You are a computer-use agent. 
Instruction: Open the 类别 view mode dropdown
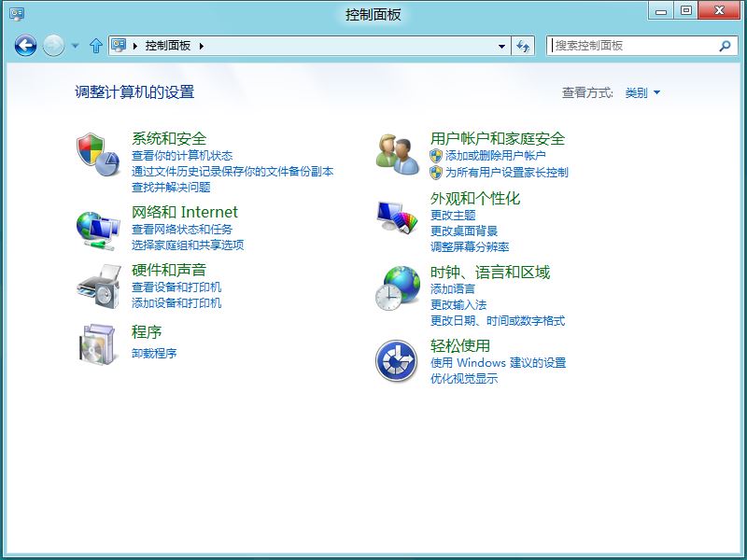(642, 92)
